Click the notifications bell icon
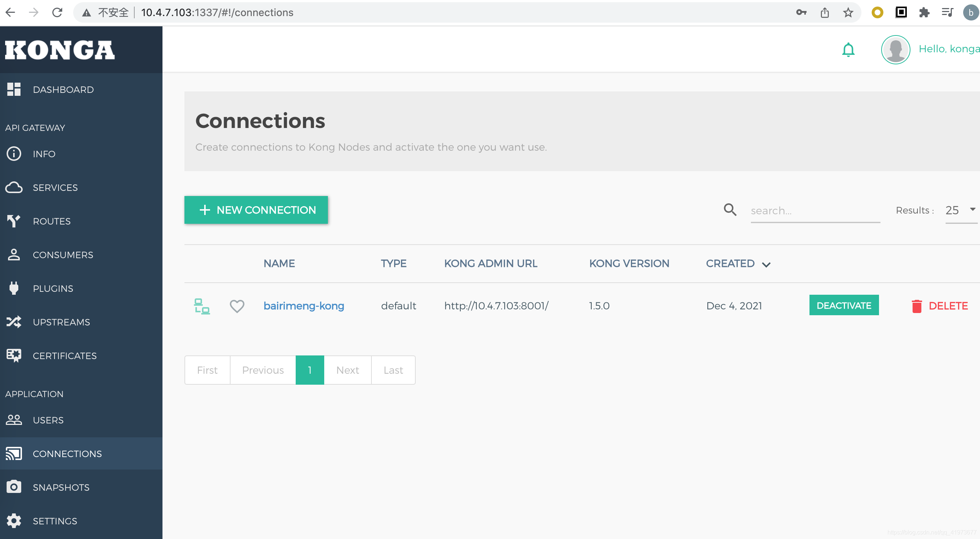Screen dimensions: 980x539 (848, 50)
